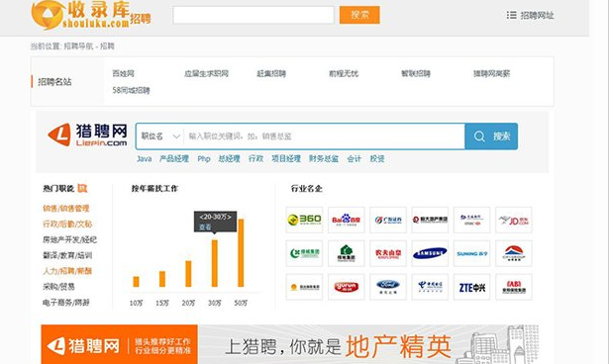The image size is (609, 364).
Task: Expand the 职位名 search type dropdown
Action: (x=160, y=136)
